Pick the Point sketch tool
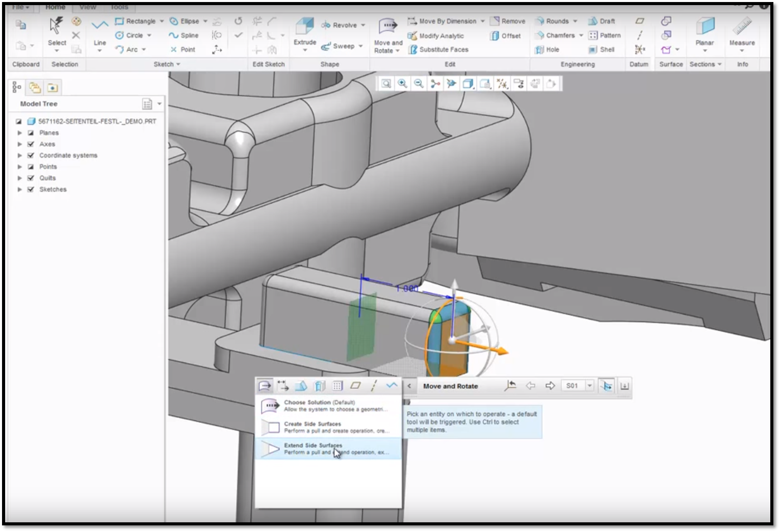The width and height of the screenshot is (780, 532). (x=183, y=49)
